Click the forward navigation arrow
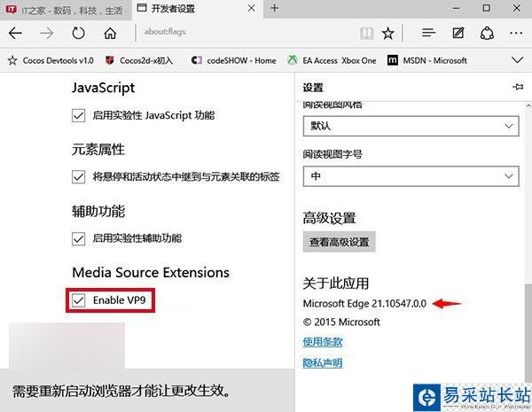Viewport: 532px width, 412px height. click(x=46, y=34)
